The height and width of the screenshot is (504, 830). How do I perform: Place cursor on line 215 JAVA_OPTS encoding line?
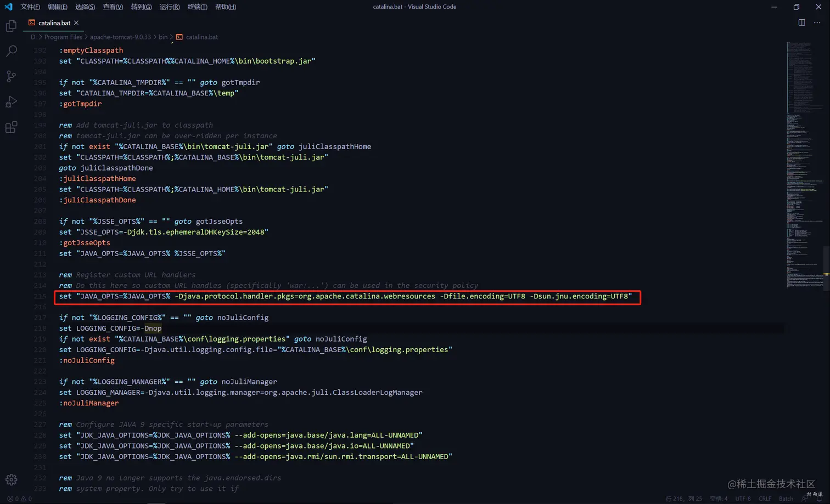click(345, 296)
